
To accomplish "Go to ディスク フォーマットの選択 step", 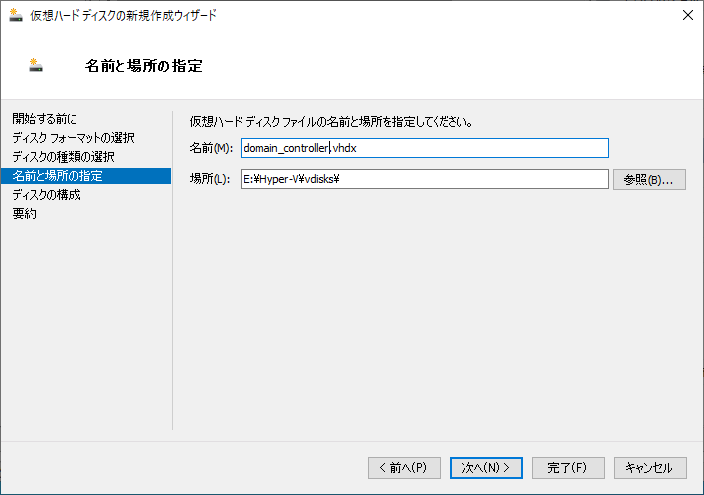I will point(73,138).
